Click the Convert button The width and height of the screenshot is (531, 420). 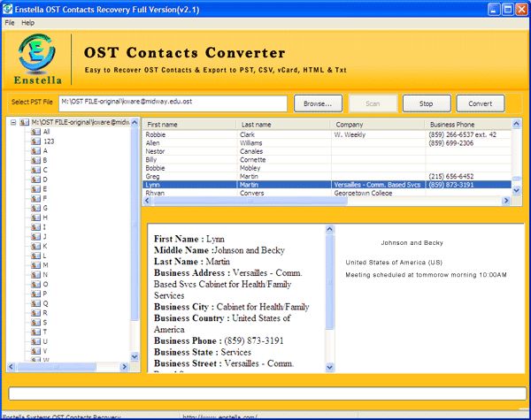click(x=481, y=103)
